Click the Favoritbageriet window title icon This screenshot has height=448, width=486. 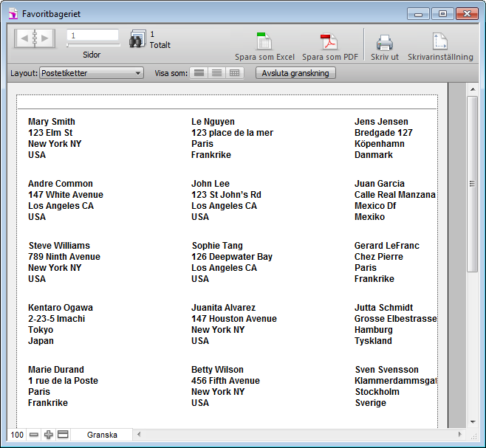[x=13, y=14]
